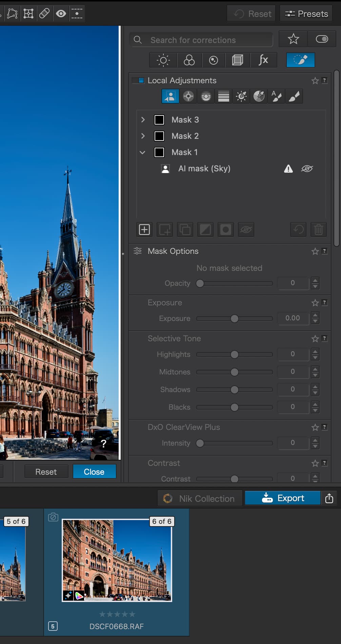Select the Control Line tool

[x=206, y=96]
